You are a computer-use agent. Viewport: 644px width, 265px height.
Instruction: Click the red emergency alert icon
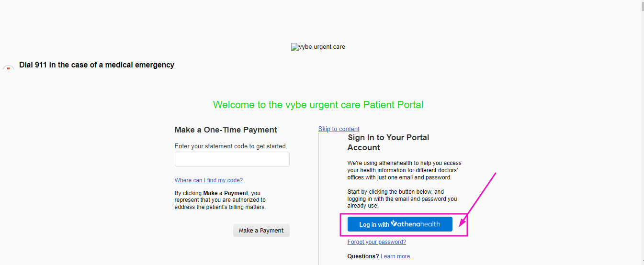pos(8,68)
